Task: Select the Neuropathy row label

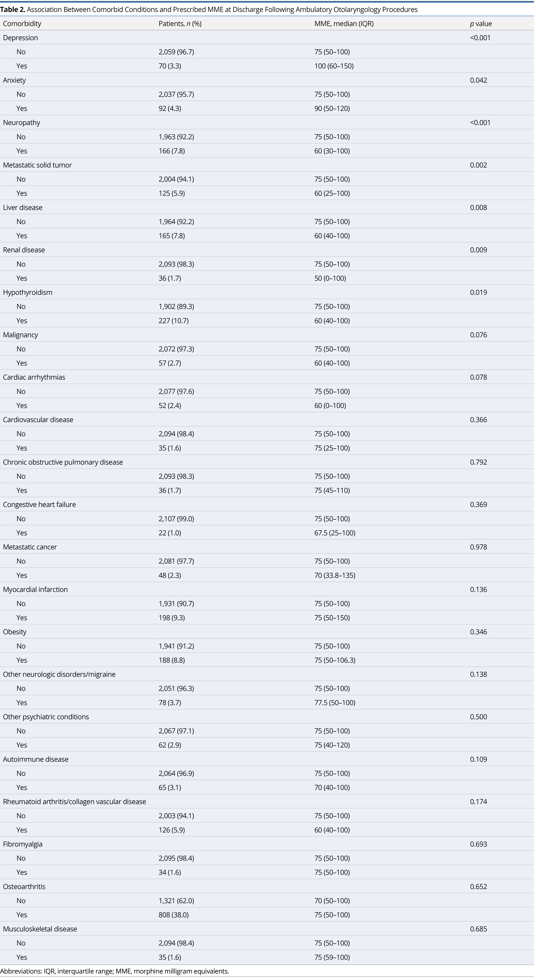Action: pos(21,123)
